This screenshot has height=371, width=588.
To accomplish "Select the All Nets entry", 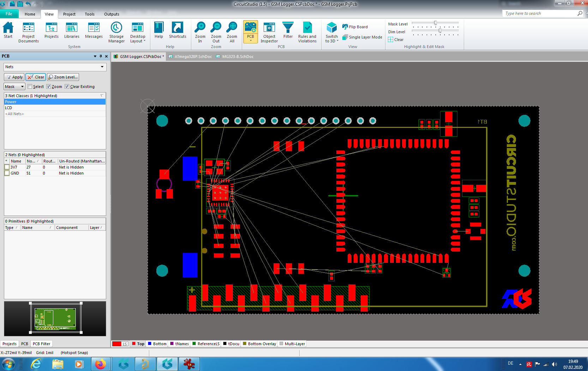I will pyautogui.click(x=55, y=114).
